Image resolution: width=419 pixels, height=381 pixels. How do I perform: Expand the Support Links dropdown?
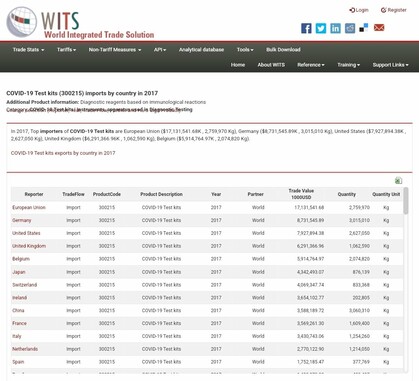(x=390, y=65)
